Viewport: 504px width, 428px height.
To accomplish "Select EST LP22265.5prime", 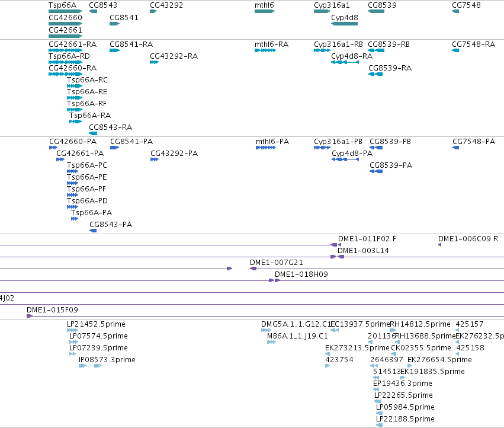I will 378,401.
